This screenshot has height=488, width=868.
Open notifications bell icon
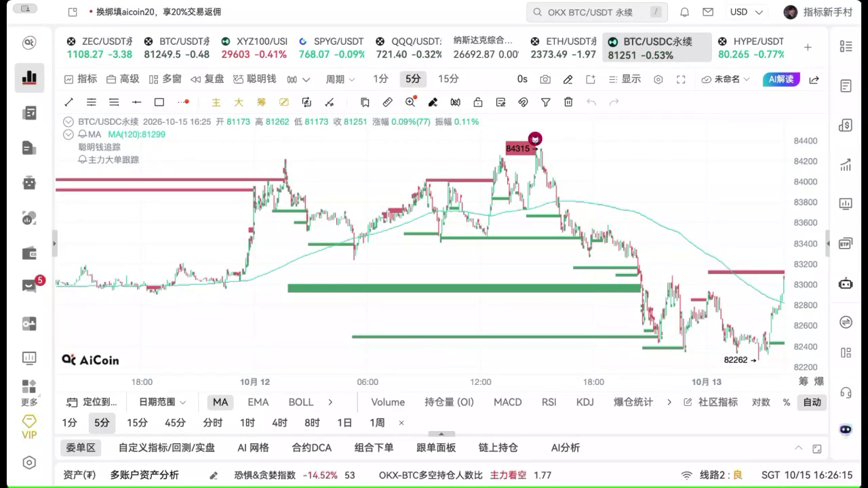coord(685,12)
